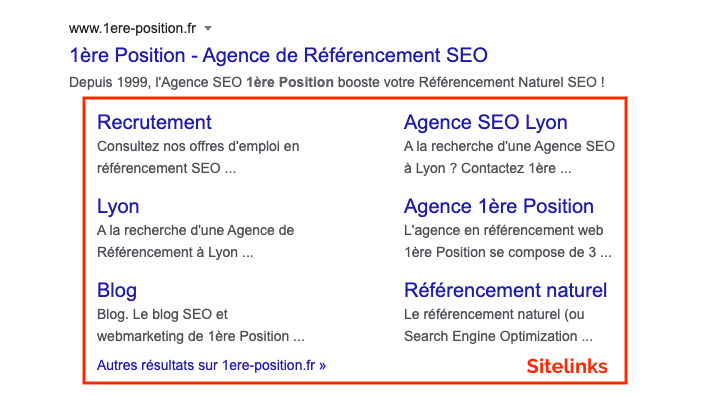This screenshot has width=713, height=396.
Task: Click the 'Search Engine Optimization ...' description text
Action: point(498,336)
